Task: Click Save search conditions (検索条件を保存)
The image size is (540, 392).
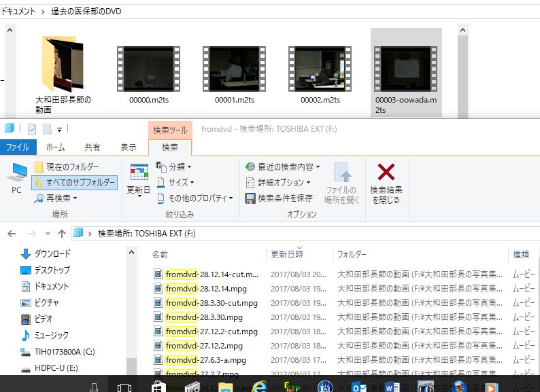Action: (x=279, y=198)
